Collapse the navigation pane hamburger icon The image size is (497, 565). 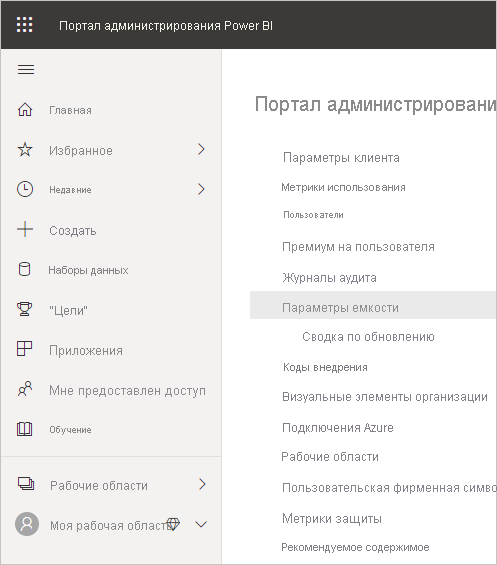pyautogui.click(x=26, y=69)
